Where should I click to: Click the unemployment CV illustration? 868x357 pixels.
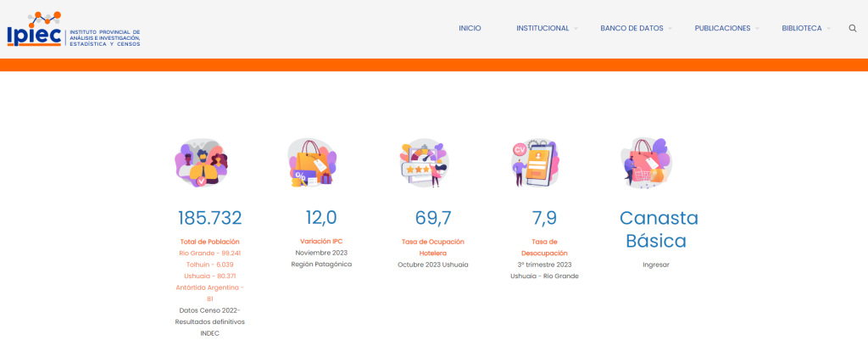(535, 163)
